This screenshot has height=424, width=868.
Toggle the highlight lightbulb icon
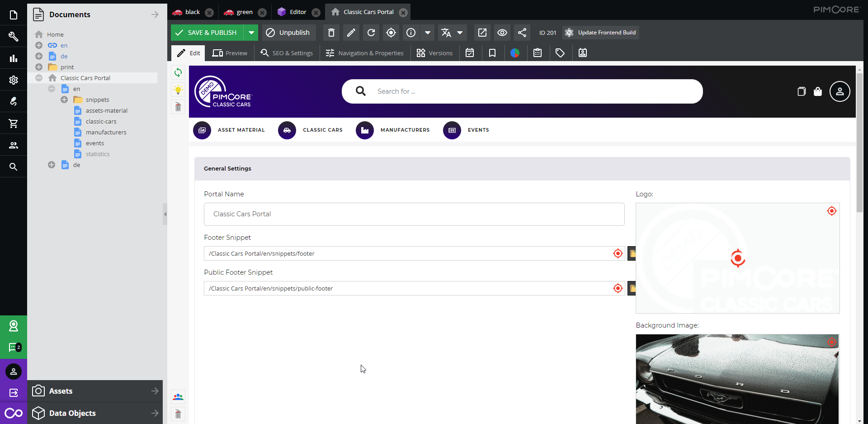click(178, 90)
